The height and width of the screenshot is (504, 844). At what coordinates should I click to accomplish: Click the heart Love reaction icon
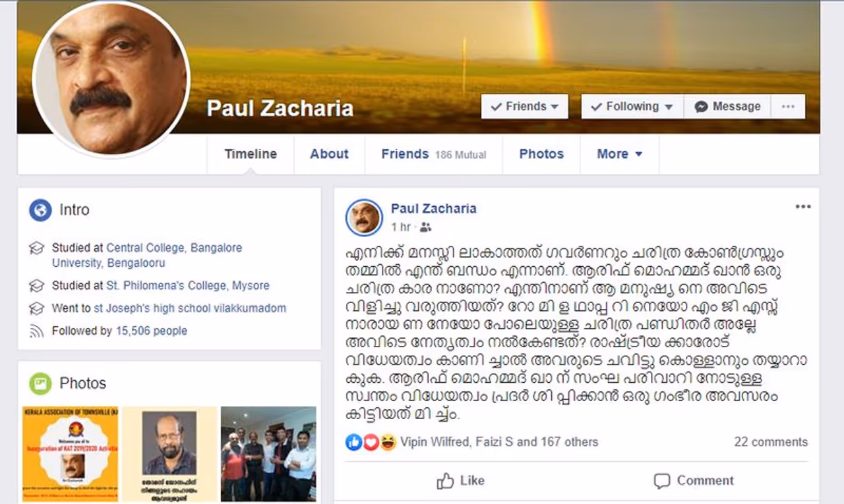371,442
